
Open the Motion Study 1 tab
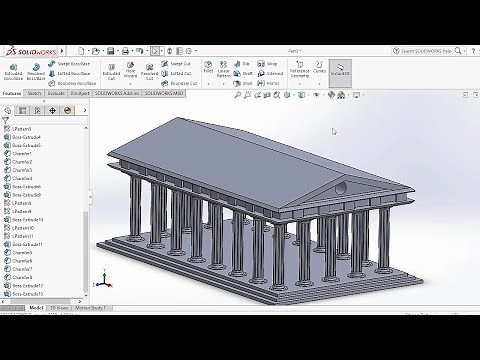point(90,308)
